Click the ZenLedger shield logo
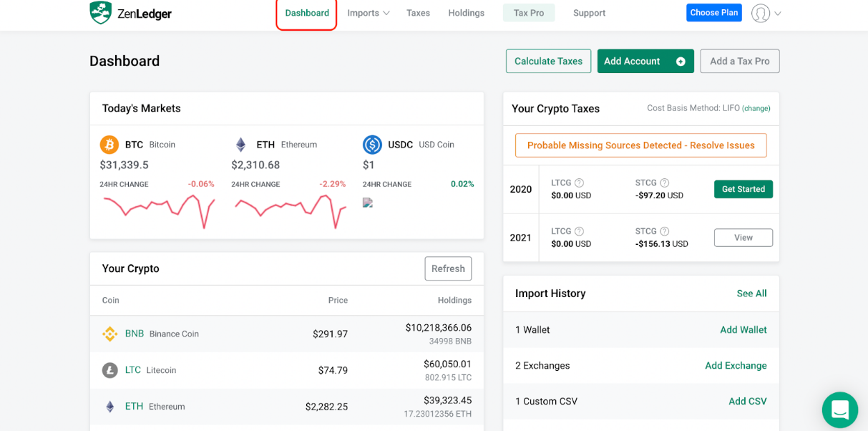868x431 pixels. pos(100,13)
